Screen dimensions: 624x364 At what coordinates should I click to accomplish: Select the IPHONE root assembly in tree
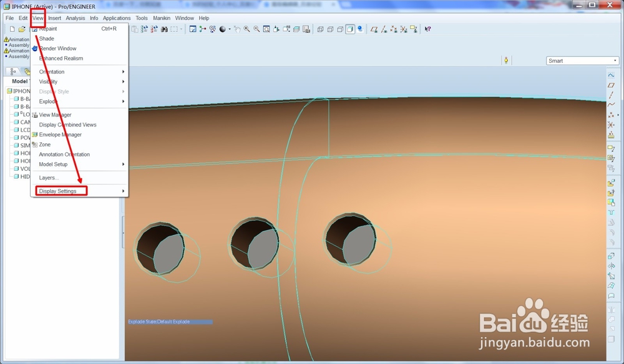point(18,91)
